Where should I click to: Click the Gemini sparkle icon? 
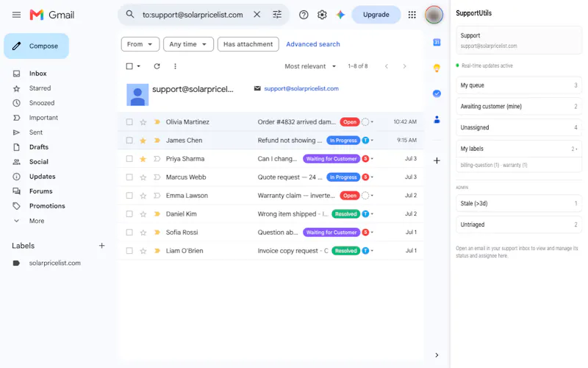[x=340, y=15]
